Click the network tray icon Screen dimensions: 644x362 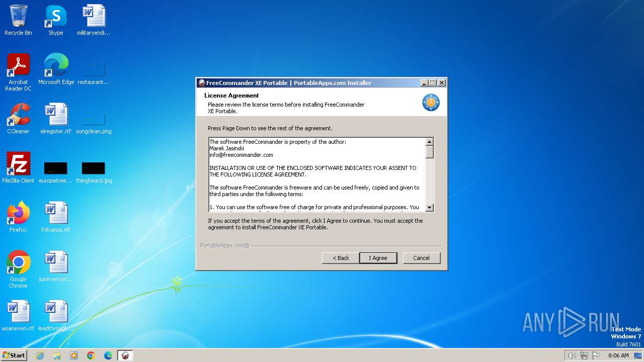click(584, 355)
